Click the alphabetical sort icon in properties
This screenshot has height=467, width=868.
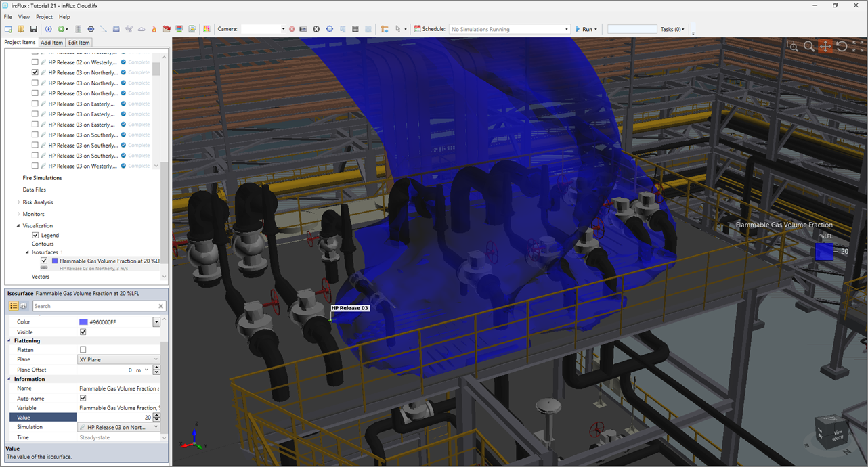pyautogui.click(x=24, y=306)
